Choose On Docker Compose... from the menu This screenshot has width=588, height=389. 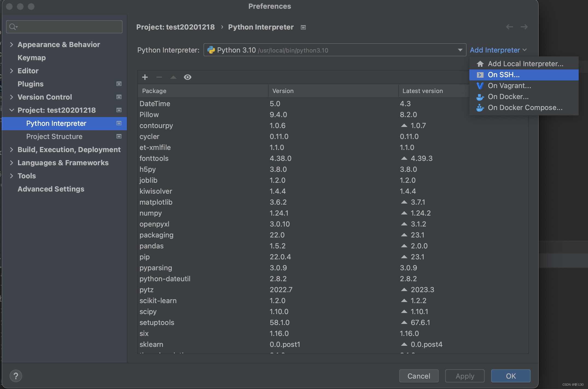pos(525,108)
